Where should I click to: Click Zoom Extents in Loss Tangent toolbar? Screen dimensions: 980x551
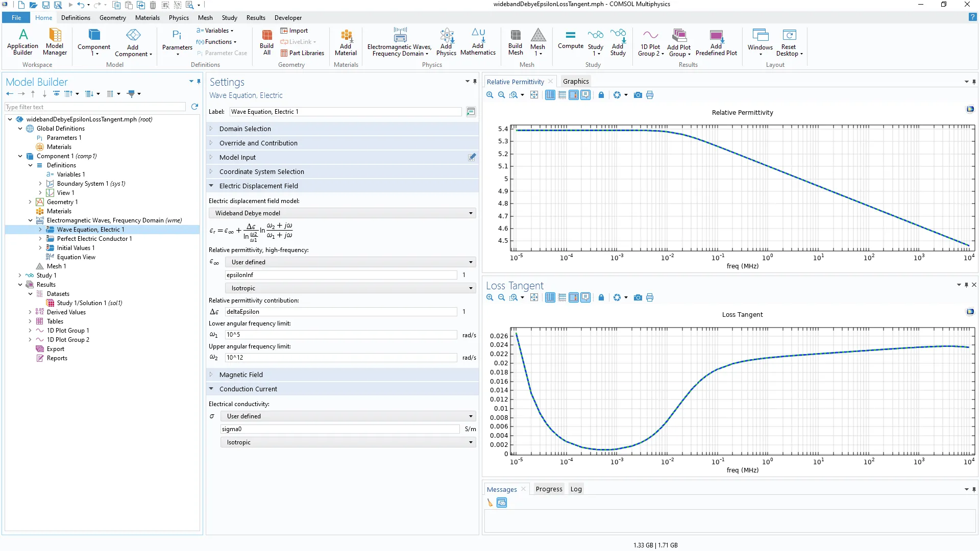pyautogui.click(x=534, y=297)
